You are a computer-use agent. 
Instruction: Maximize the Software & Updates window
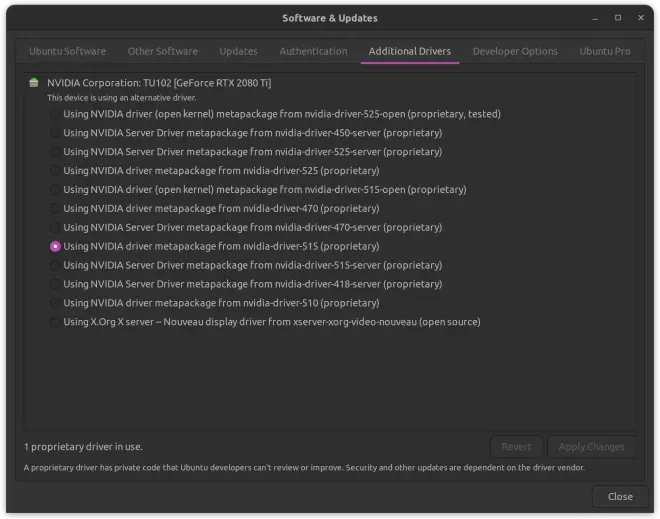617,18
